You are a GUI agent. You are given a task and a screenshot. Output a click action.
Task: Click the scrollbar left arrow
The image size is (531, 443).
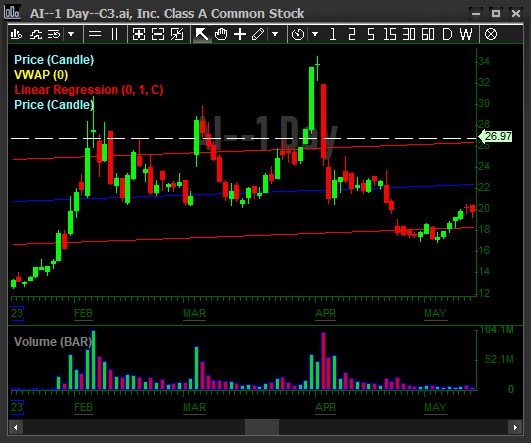16,427
